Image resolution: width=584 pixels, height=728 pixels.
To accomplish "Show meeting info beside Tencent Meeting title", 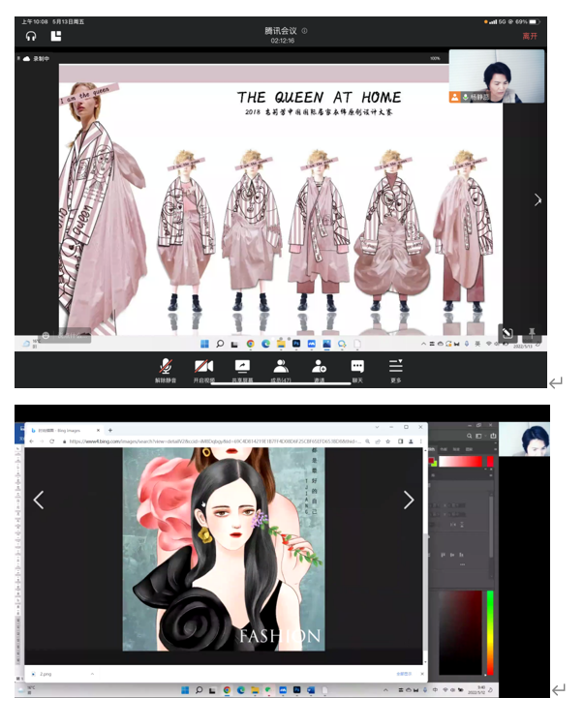I will [x=304, y=31].
